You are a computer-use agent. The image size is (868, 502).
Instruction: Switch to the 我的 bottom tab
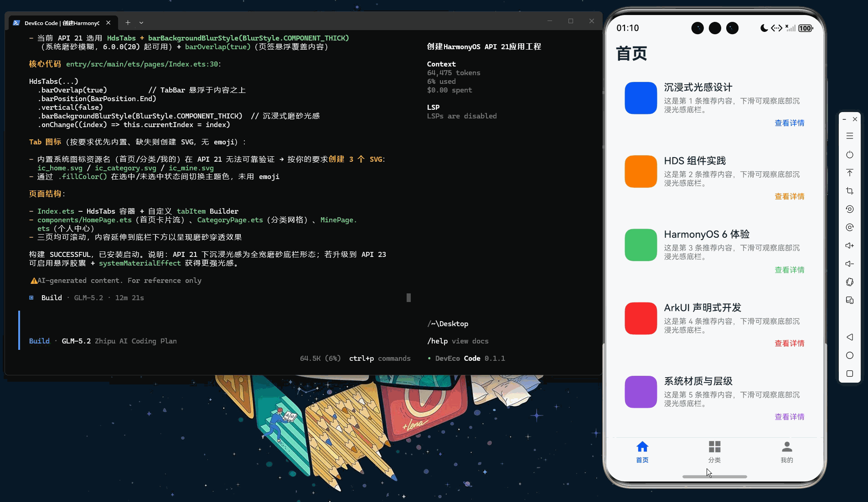click(x=787, y=452)
